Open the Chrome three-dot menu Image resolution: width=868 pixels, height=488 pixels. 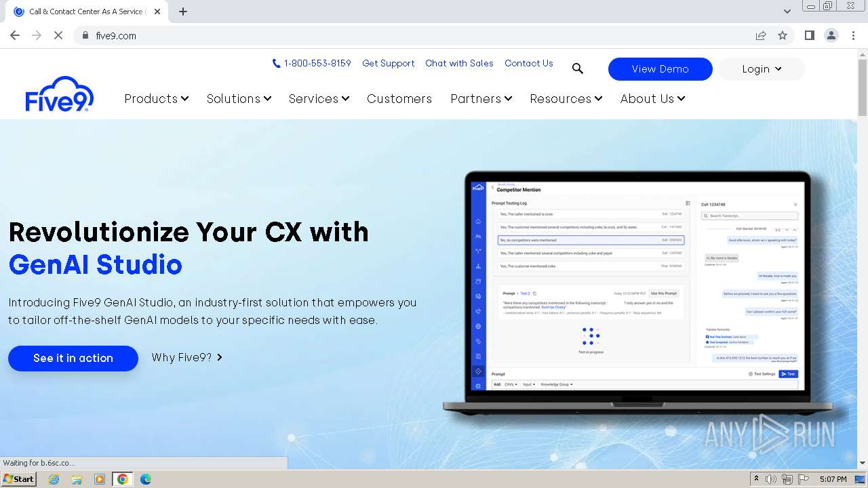tap(853, 35)
